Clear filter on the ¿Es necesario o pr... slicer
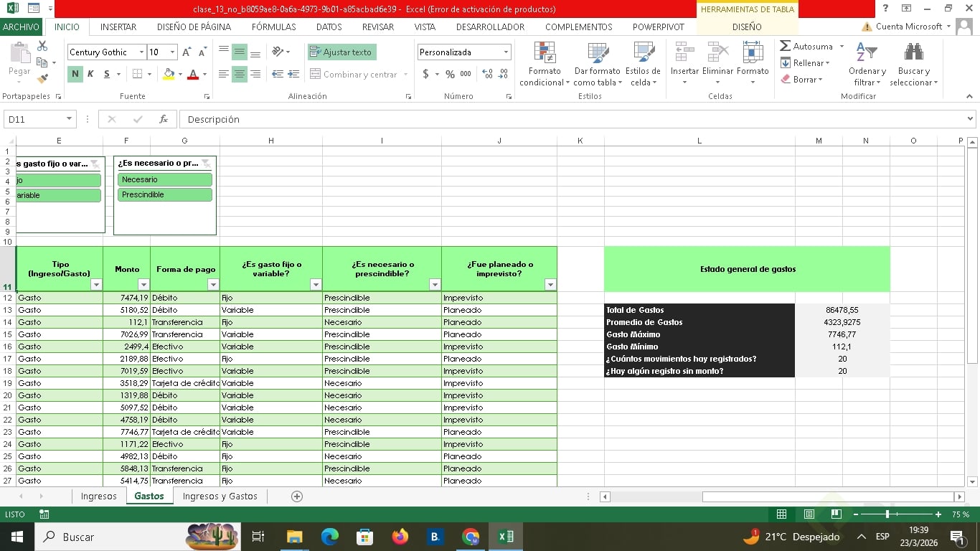The width and height of the screenshot is (980, 551). click(x=206, y=164)
